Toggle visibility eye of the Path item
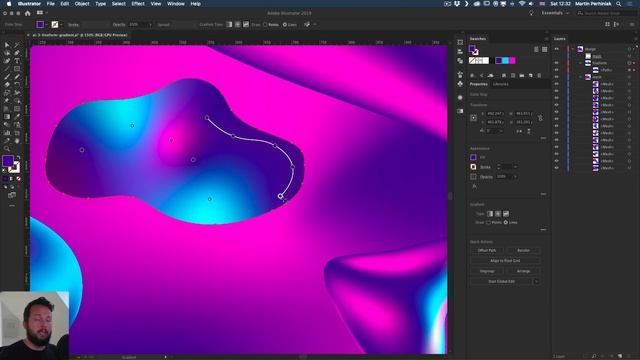This screenshot has height=360, width=640. click(556, 70)
